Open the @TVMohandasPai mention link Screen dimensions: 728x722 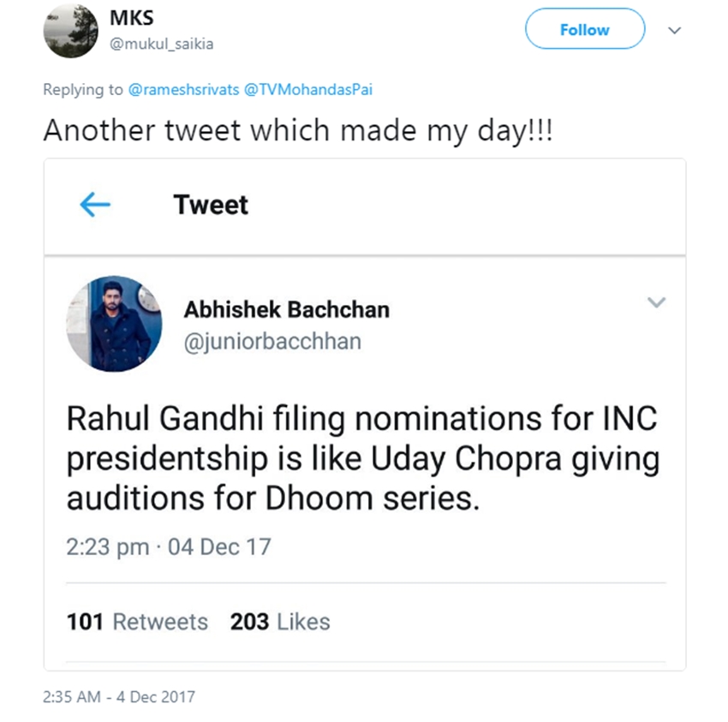tap(309, 89)
